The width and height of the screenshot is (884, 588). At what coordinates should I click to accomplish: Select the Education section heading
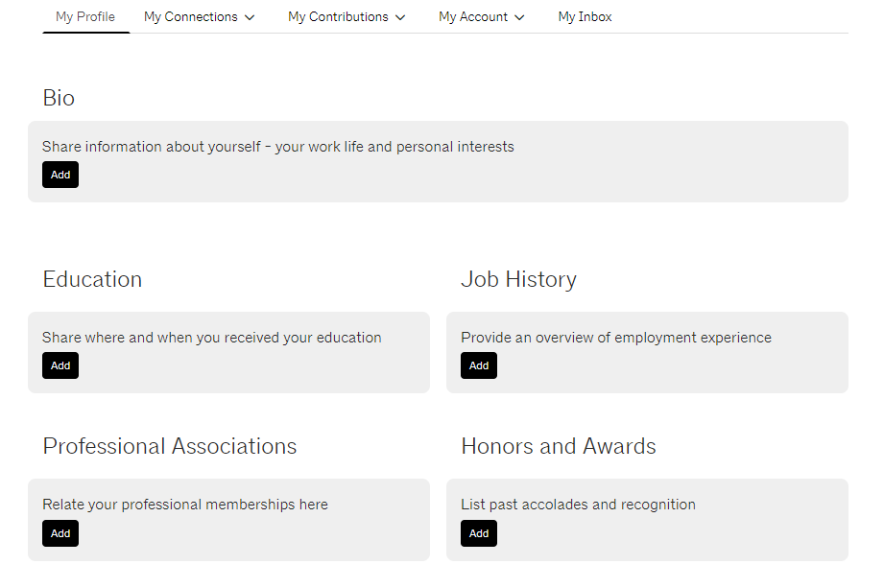click(x=92, y=279)
